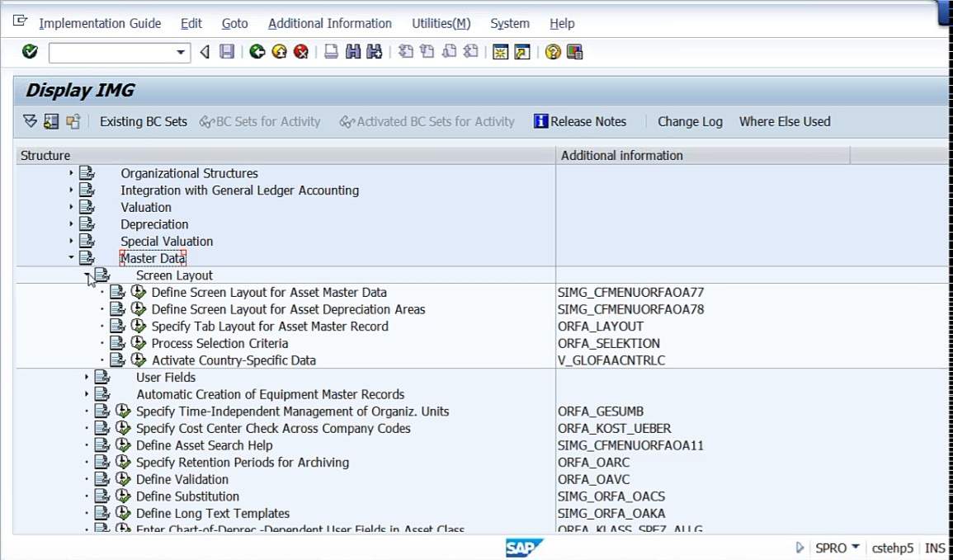
Task: Execute Define Screen Layout for Asset Master Data
Action: tap(139, 292)
